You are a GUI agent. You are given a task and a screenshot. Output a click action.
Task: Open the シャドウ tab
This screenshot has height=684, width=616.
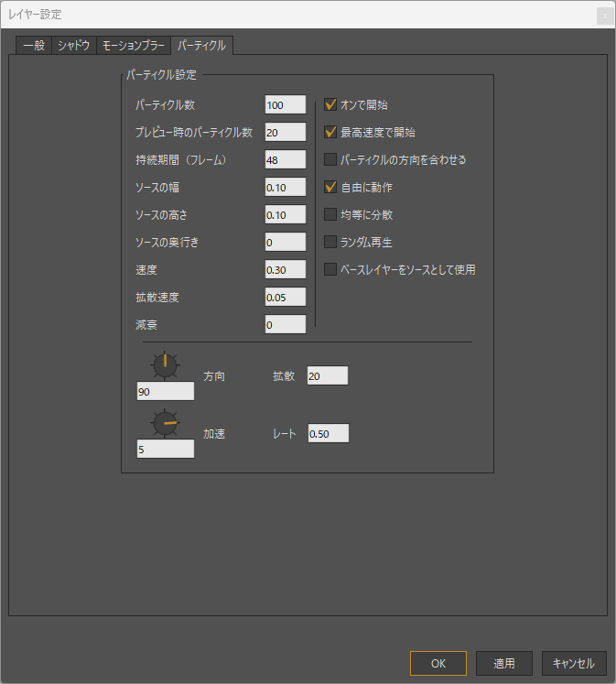(x=73, y=45)
